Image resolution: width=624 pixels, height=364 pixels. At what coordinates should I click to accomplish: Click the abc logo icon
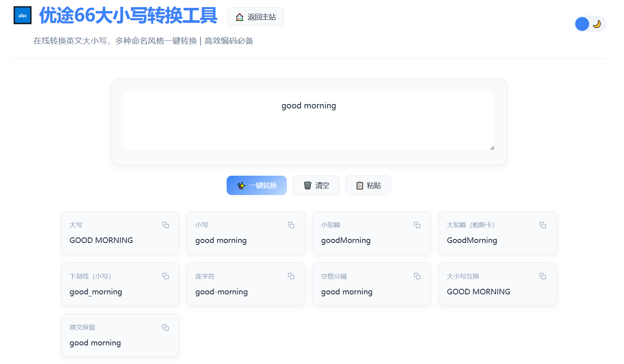coord(23,15)
